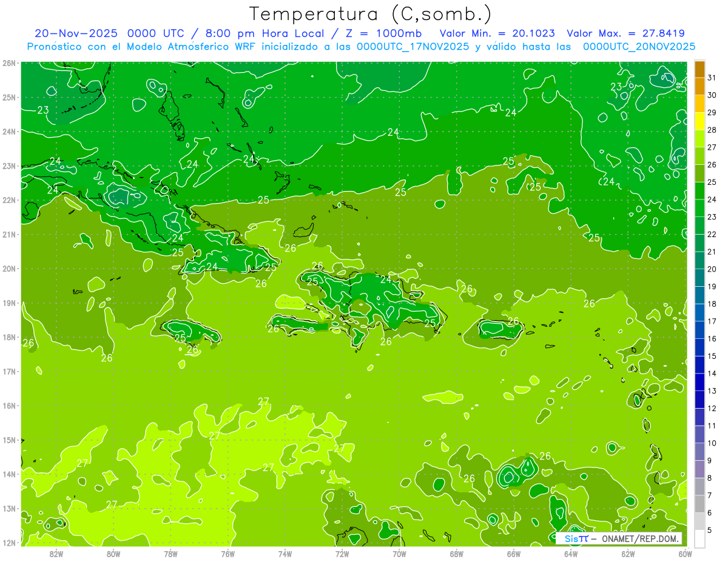Screen dimensions: 728x562
Task: Click the 80W longitude axis label
Action: 113,554
